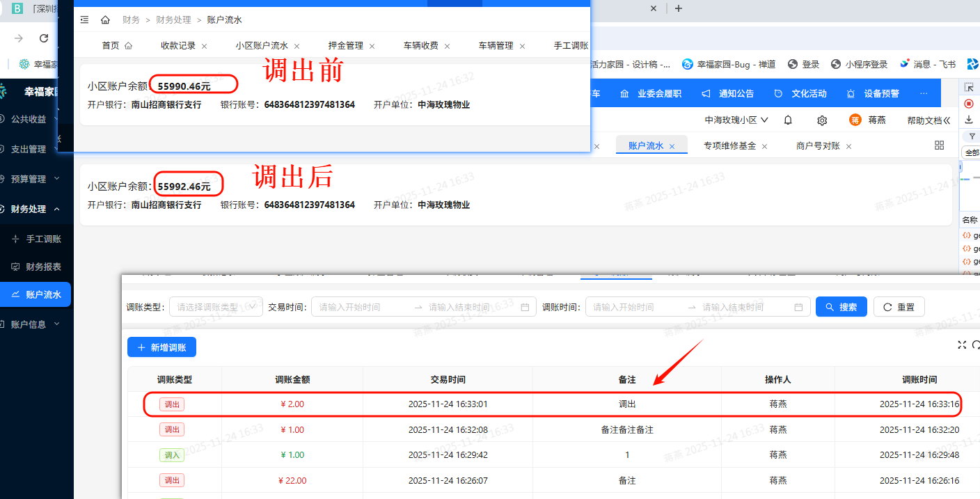Click the 交易时间 start time input
The height and width of the screenshot is (499, 980).
(x=362, y=307)
